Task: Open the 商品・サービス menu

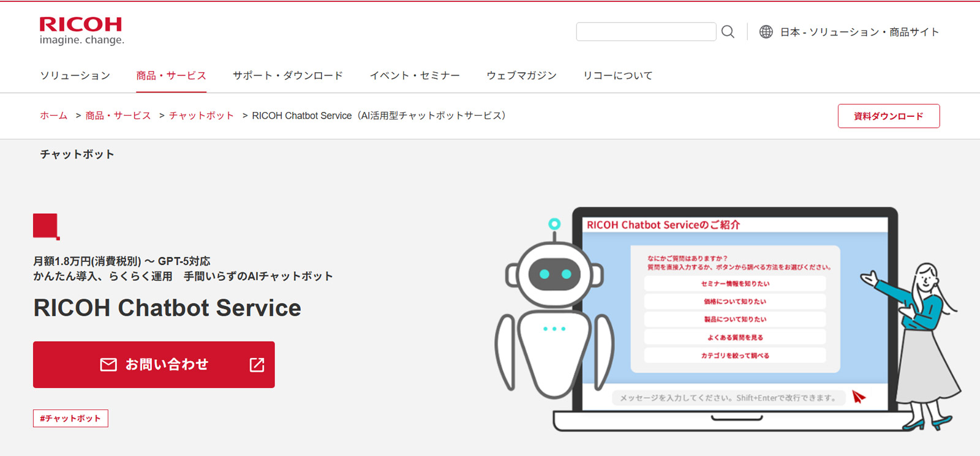Action: [171, 75]
